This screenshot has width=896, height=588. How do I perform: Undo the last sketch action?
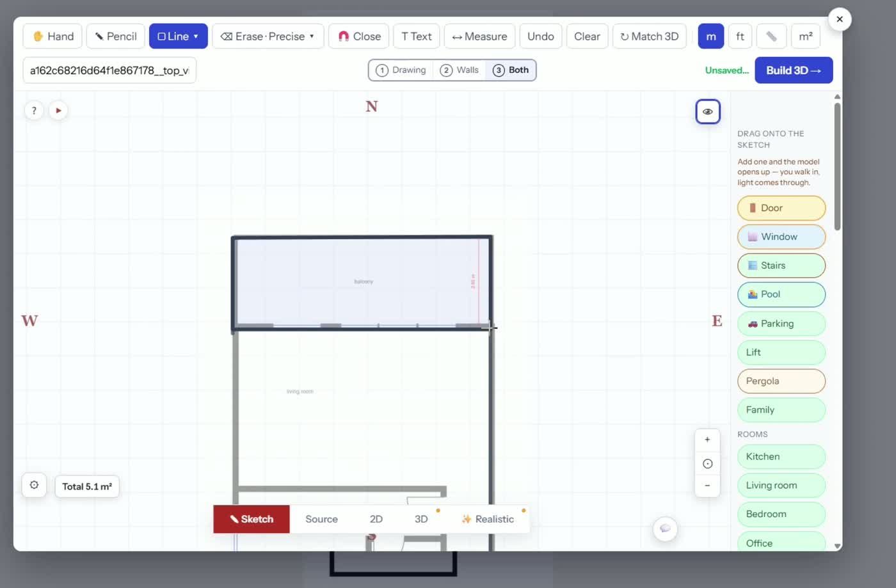click(x=541, y=36)
